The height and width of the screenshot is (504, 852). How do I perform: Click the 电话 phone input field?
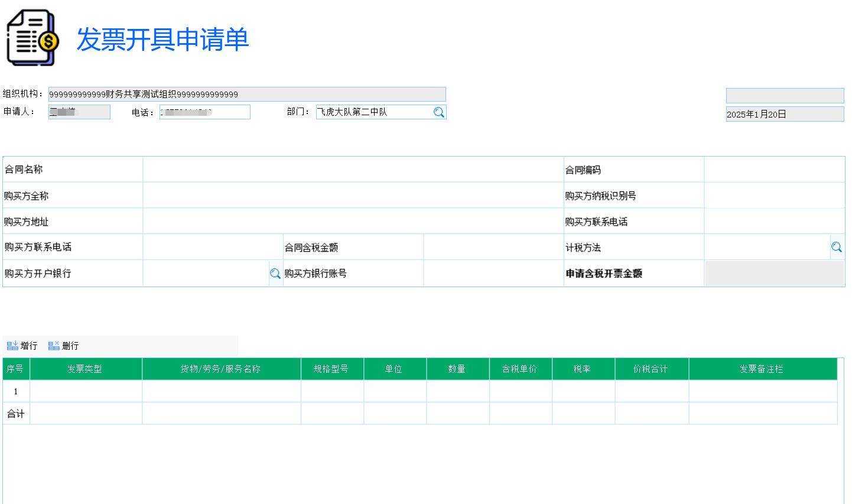tap(204, 112)
